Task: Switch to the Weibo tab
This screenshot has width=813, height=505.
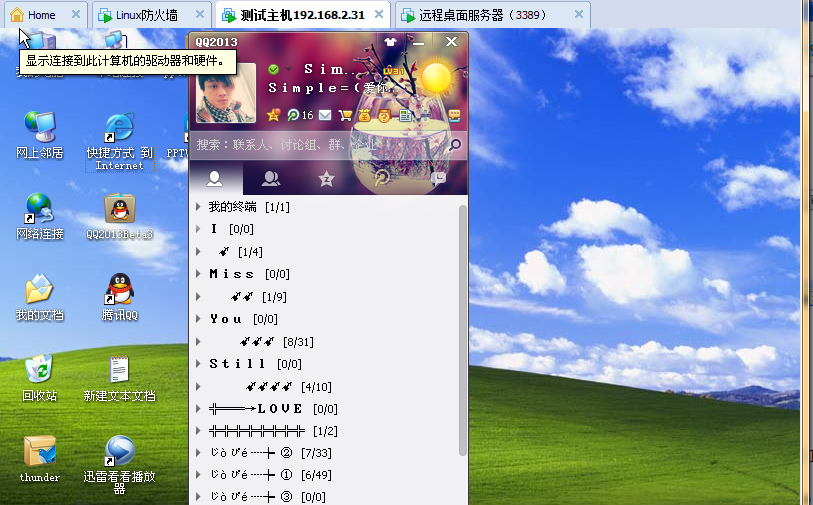Action: [382, 179]
